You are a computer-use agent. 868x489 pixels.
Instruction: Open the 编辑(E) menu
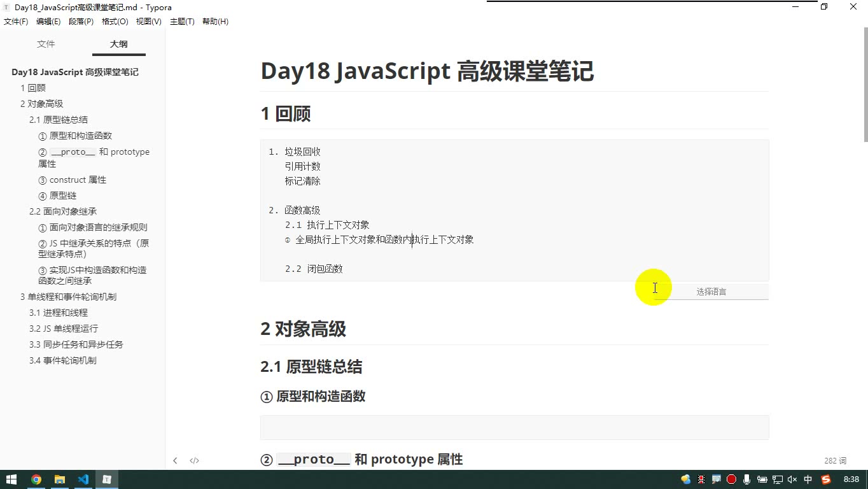48,22
